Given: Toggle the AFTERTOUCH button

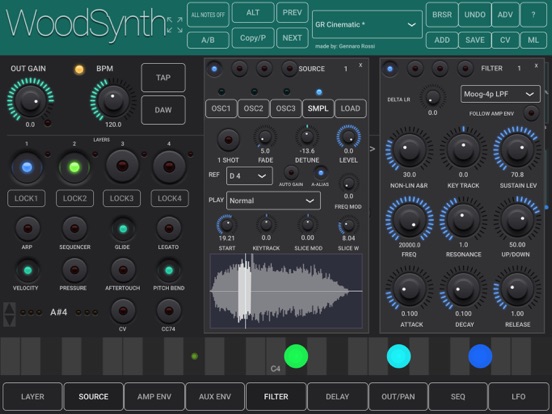Looking at the screenshot, I should point(123,270).
